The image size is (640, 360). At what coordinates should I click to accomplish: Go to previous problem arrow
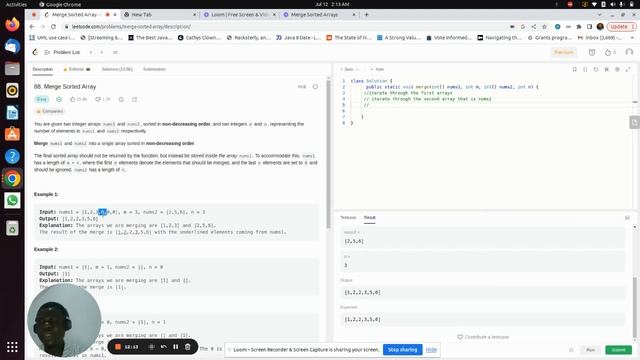[x=91, y=52]
